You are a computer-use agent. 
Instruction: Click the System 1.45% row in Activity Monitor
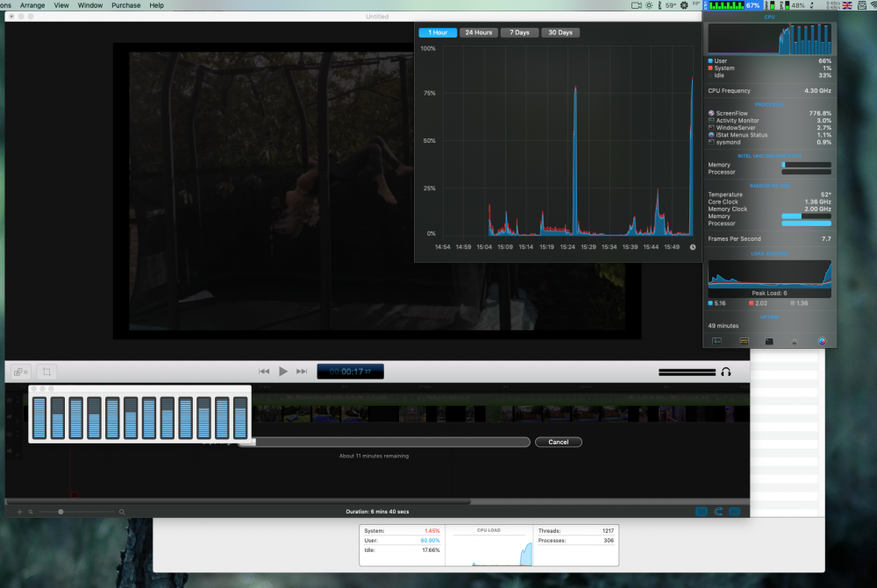tap(402, 531)
